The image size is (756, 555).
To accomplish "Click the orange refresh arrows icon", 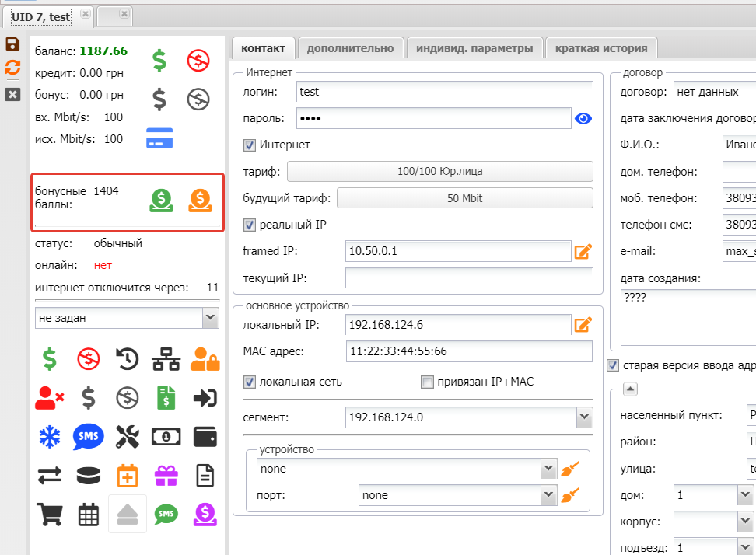I will point(12,68).
